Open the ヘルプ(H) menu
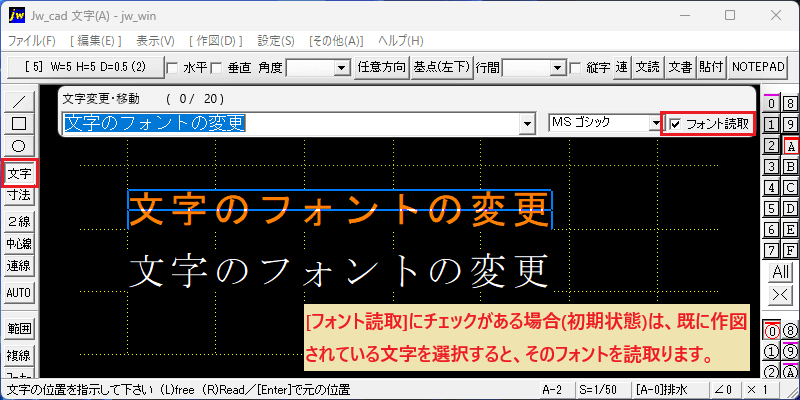 (x=401, y=41)
